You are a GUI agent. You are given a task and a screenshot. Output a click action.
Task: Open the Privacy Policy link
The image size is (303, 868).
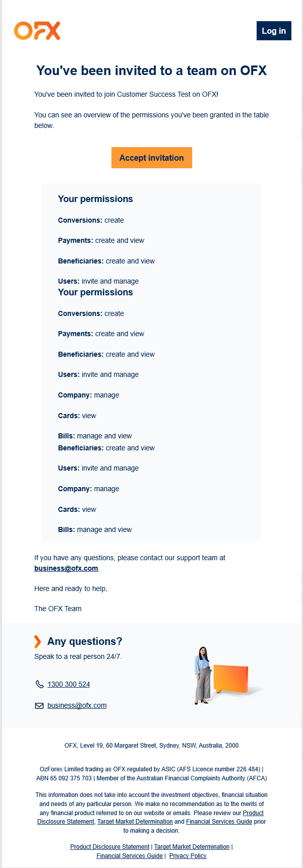(188, 856)
